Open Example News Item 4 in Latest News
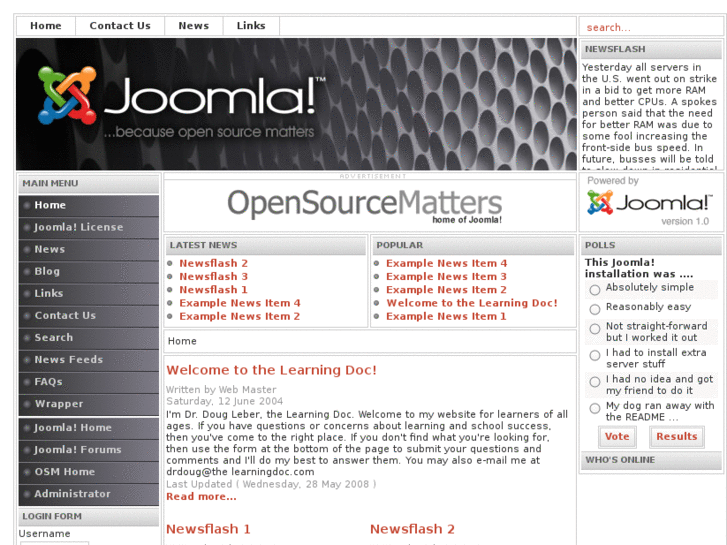The height and width of the screenshot is (545, 727). tap(240, 303)
